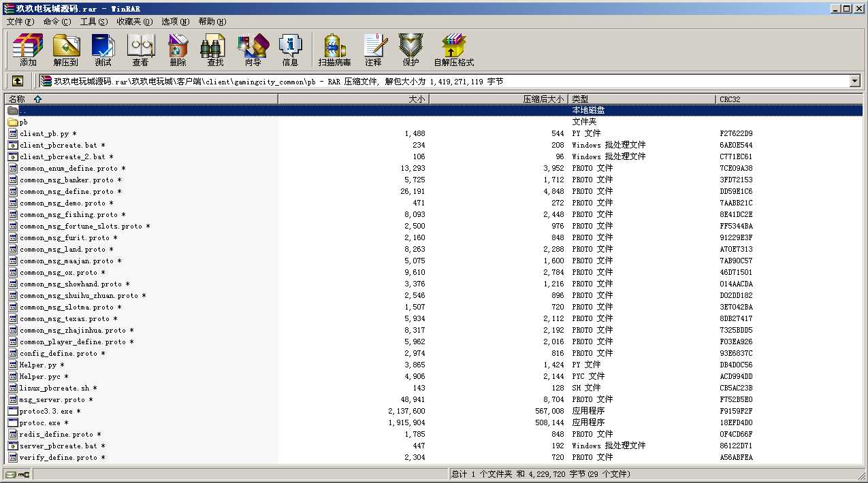Sort by 大小 (Size) column header
This screenshot has width=868, height=483.
[354, 99]
